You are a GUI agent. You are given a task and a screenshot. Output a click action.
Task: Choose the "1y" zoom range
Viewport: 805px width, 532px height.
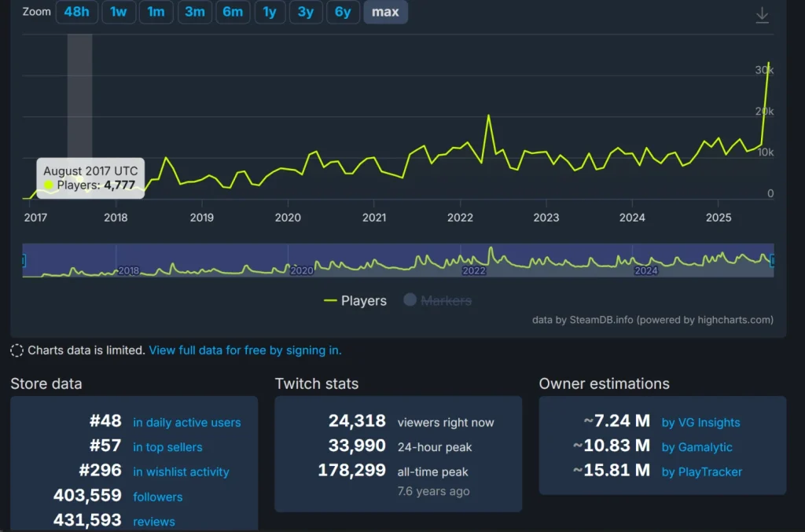(x=270, y=12)
